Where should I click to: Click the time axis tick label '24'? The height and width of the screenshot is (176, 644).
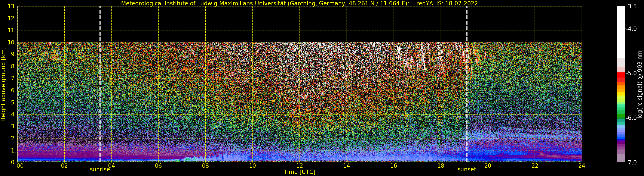[582, 166]
